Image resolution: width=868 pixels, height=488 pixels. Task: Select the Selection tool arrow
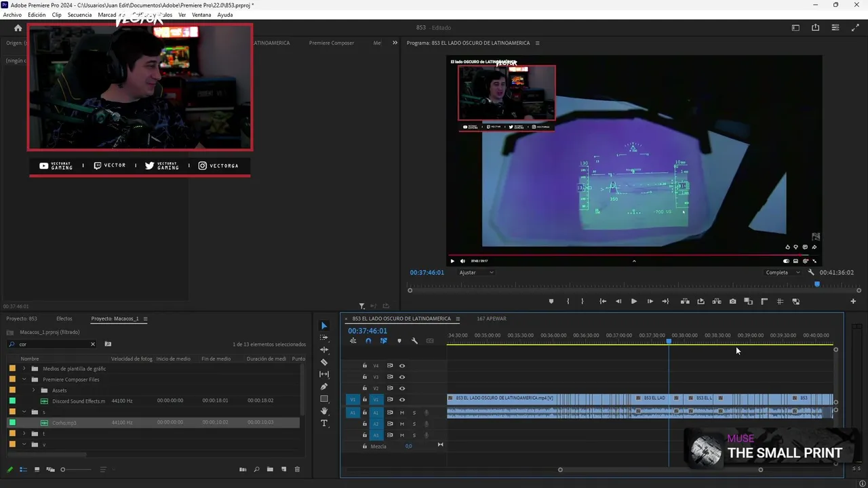[324, 326]
